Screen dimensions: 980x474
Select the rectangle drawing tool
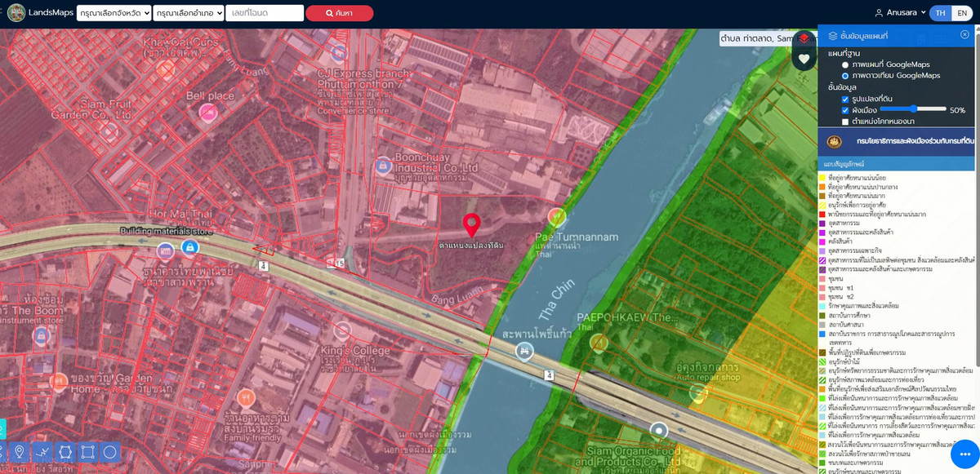pos(88,452)
